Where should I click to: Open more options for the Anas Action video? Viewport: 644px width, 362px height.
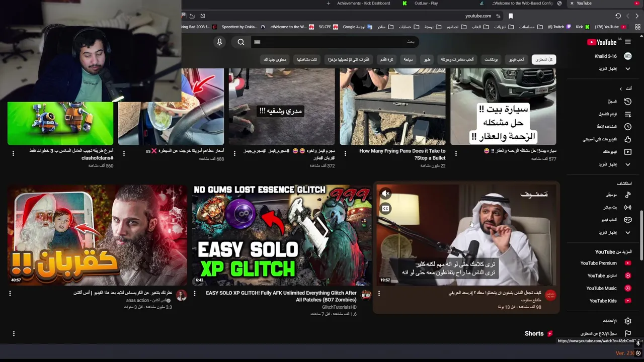pyautogui.click(x=10, y=293)
